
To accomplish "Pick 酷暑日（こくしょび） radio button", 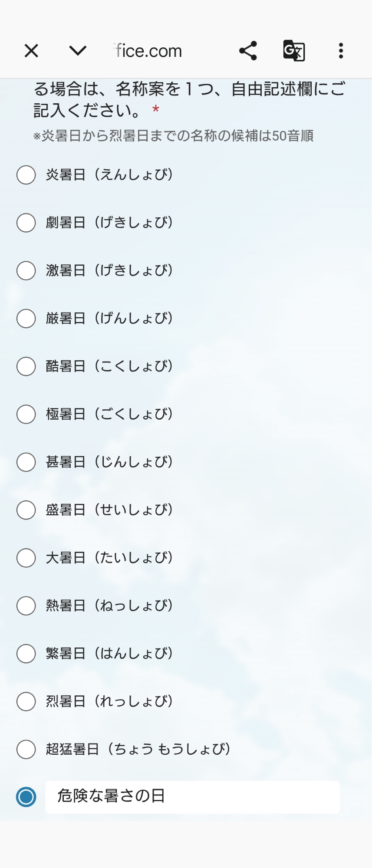I will pyautogui.click(x=26, y=366).
